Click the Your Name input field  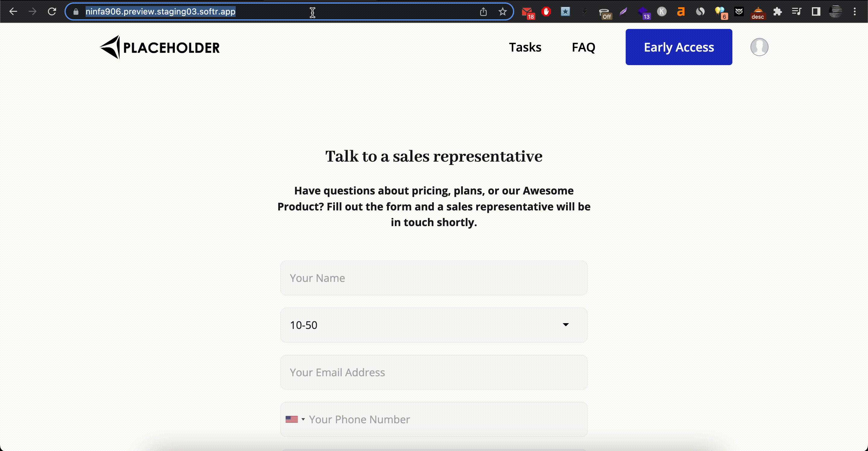(434, 278)
